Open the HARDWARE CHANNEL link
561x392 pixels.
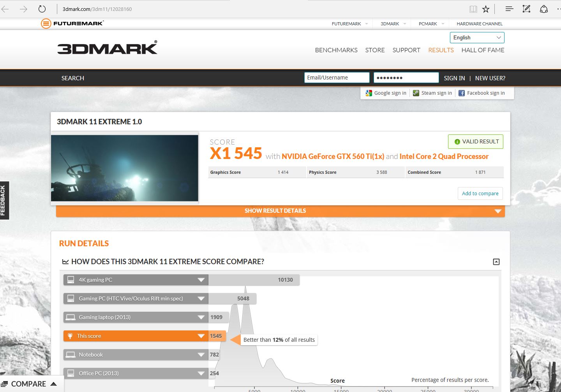pos(480,24)
